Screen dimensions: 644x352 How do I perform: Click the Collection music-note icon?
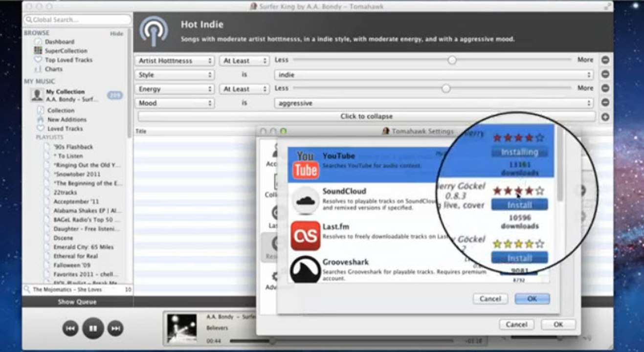(x=41, y=110)
